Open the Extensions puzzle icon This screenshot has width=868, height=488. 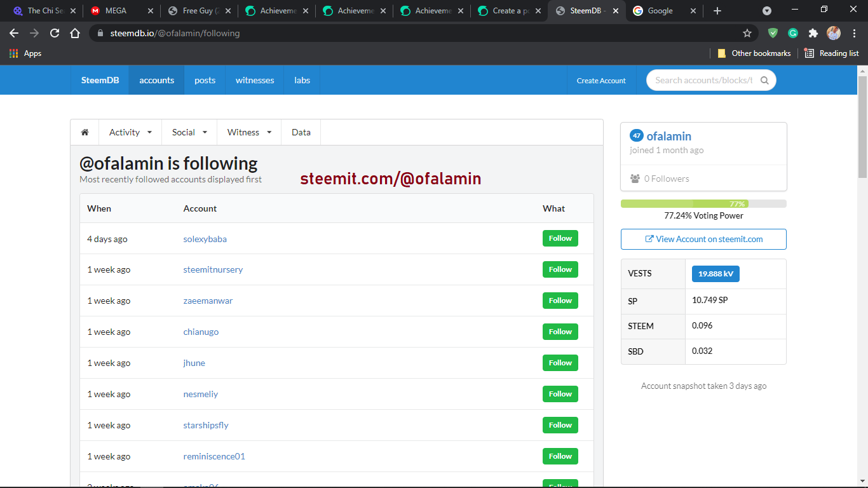point(813,33)
